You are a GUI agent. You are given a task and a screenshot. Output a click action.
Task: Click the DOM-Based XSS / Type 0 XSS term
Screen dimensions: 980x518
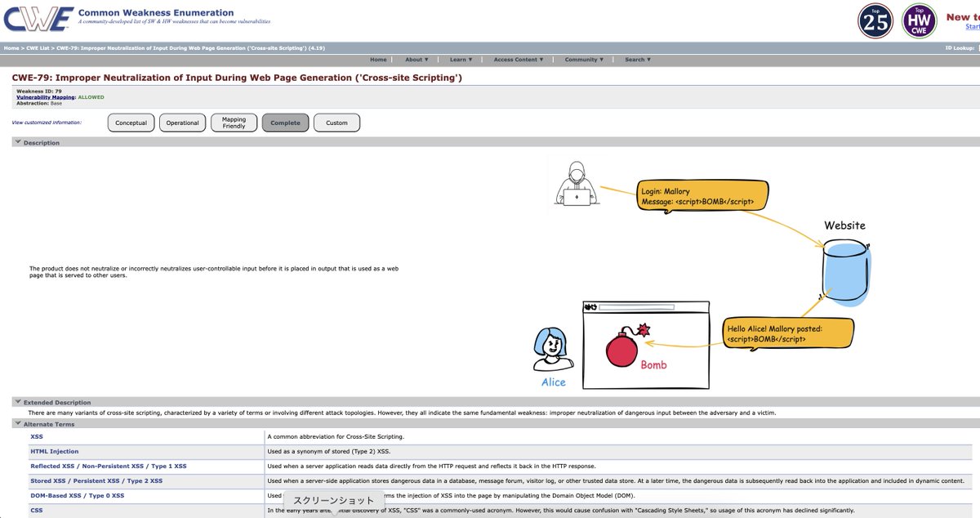coord(78,495)
